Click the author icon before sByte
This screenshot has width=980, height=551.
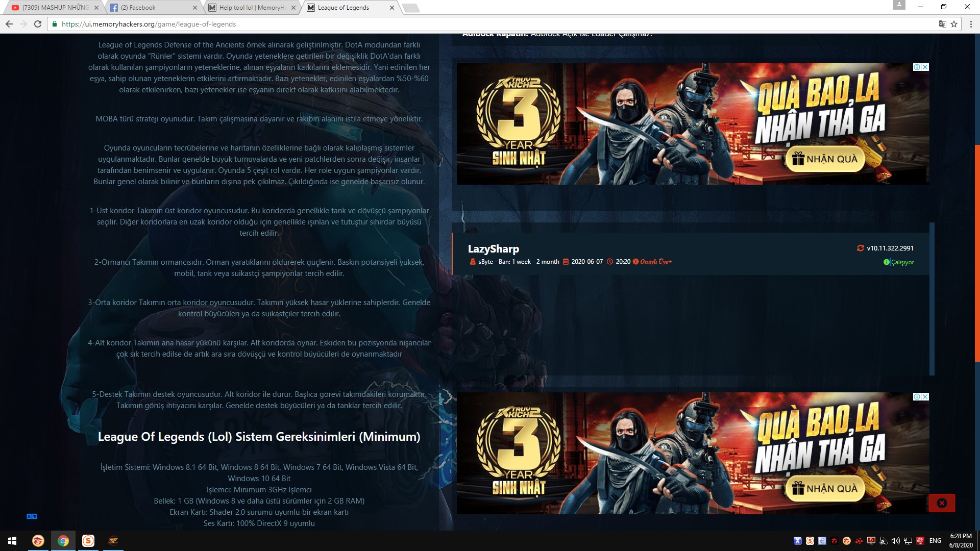point(472,262)
